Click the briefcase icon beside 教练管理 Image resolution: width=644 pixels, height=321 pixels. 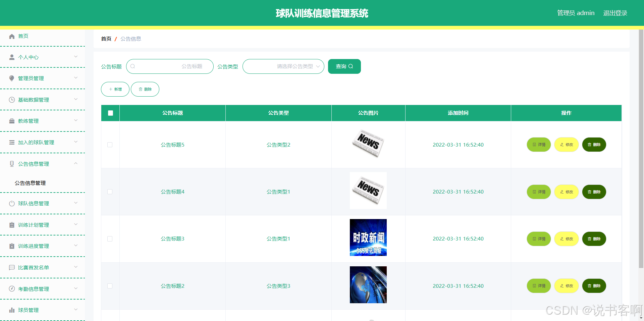(x=12, y=121)
